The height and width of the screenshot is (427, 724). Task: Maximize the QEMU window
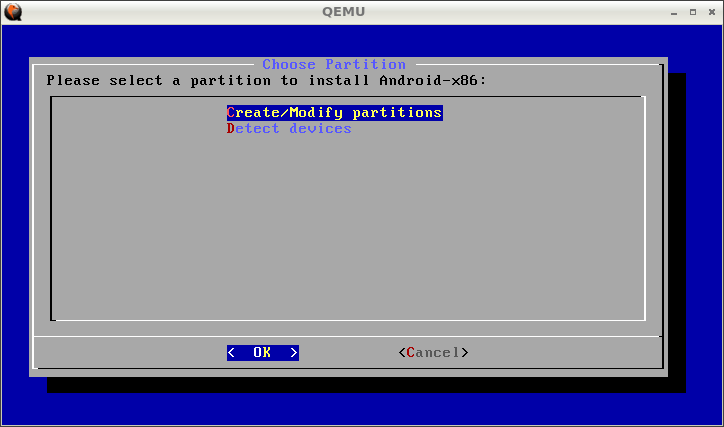tap(693, 12)
